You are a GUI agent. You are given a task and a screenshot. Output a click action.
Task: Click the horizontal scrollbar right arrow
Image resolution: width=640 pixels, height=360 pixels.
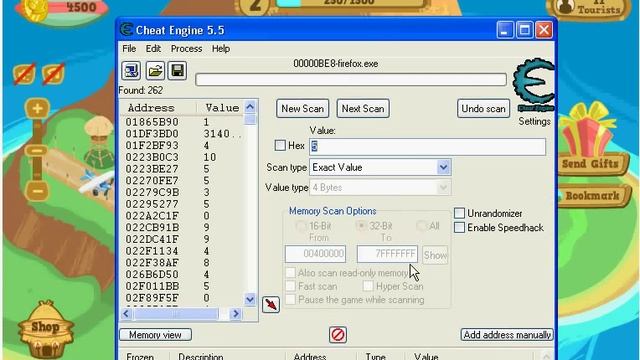coord(236,314)
